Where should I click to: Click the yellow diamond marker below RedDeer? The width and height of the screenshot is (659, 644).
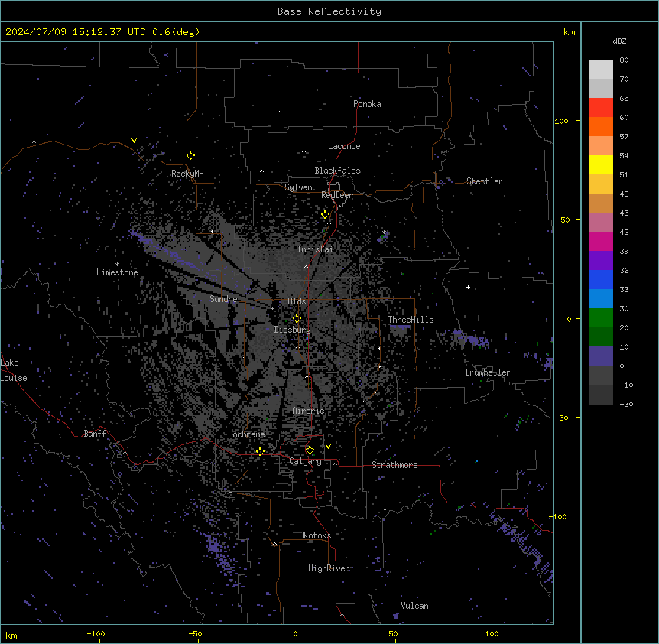tap(326, 215)
